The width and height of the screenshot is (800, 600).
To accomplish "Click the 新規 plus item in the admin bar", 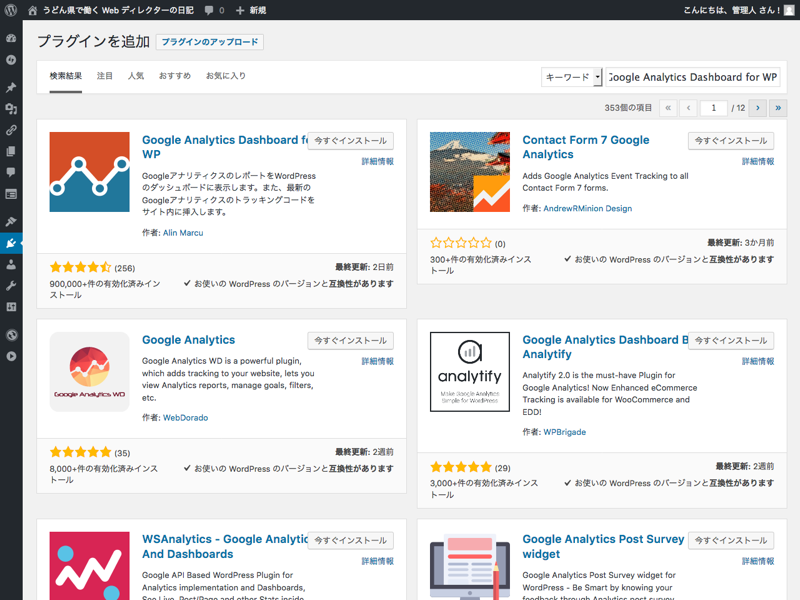I will tap(251, 10).
